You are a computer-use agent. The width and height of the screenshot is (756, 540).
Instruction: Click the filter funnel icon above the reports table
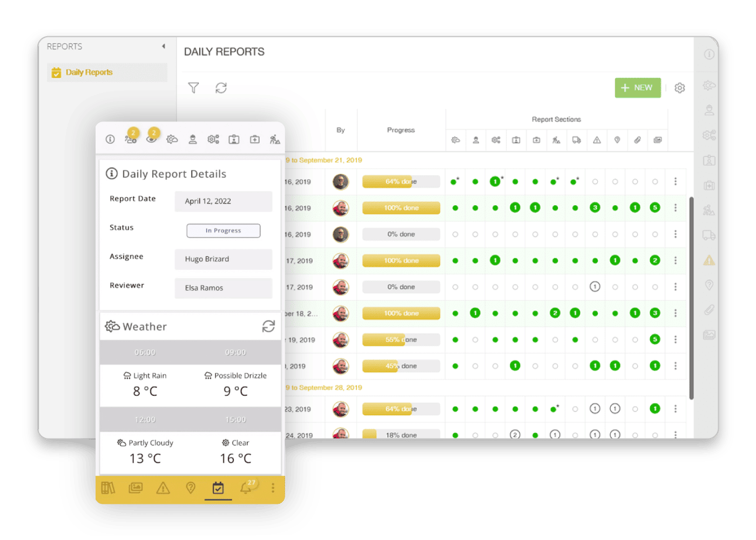tap(193, 87)
